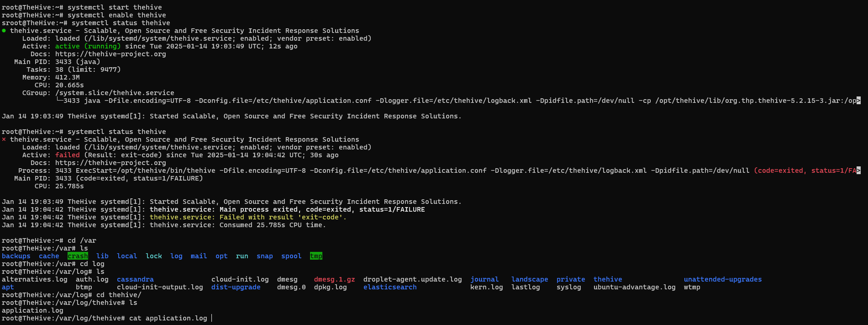868x325 pixels.
Task: Click the elasticsearch log folder name
Action: point(390,287)
